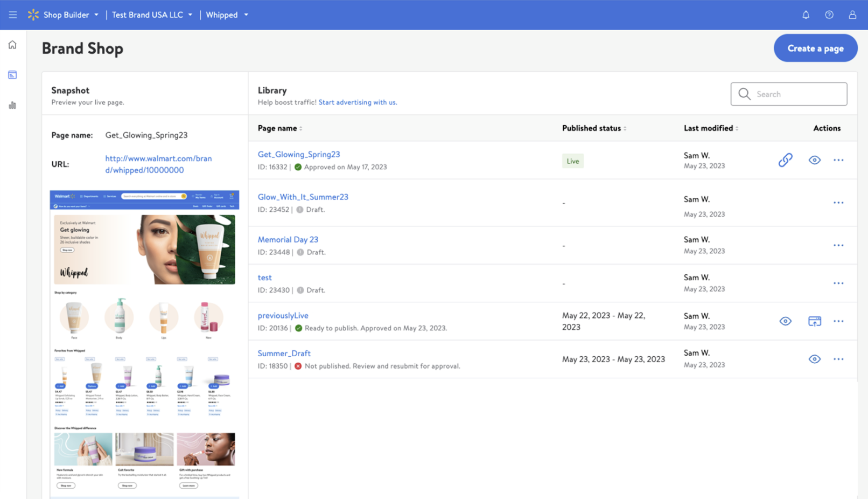
Task: Preview Get_Glowing_Spring23 using its eye icon
Action: [814, 160]
